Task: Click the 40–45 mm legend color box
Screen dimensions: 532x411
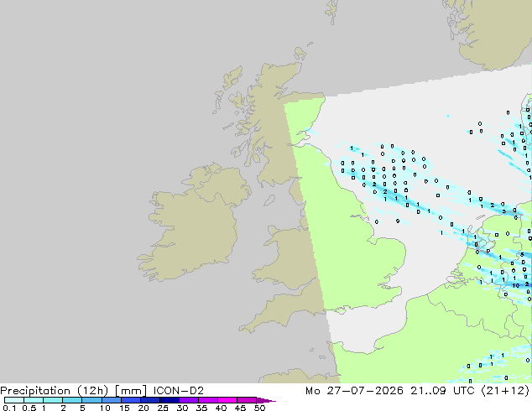Action: [x=227, y=400]
